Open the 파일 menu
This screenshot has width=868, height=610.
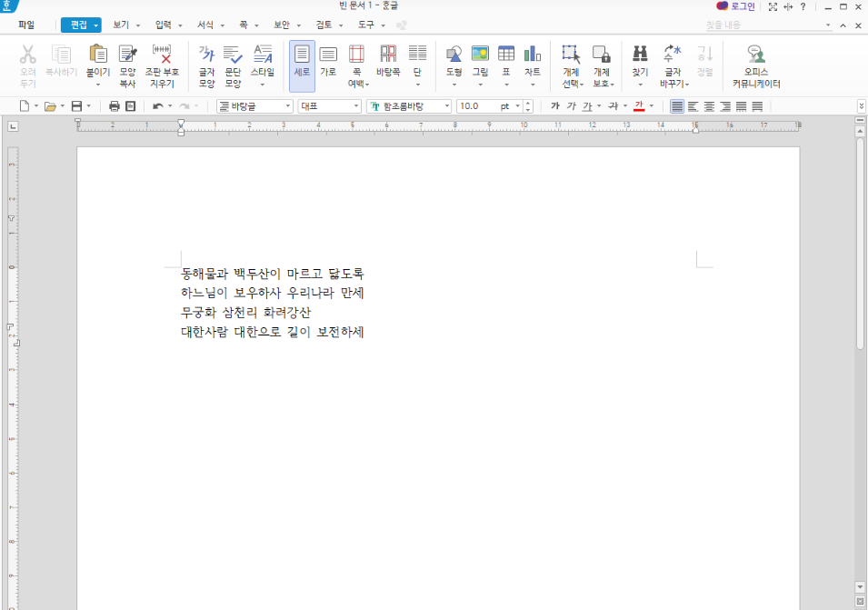click(26, 25)
